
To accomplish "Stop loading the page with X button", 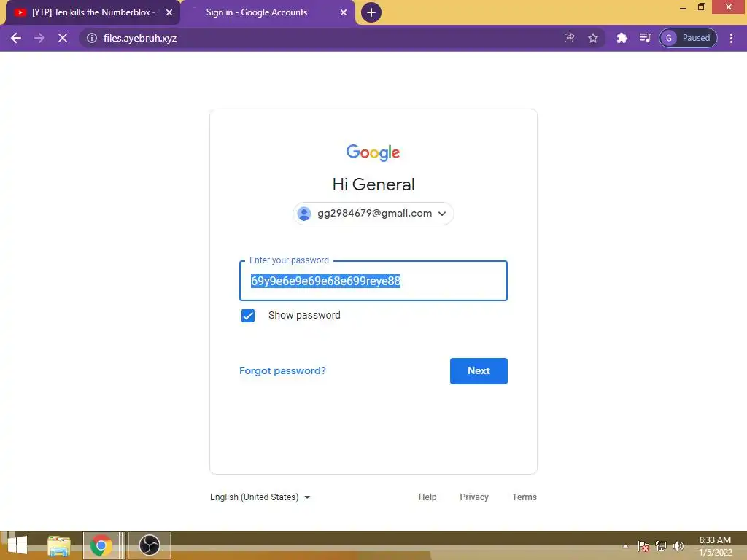I will pyautogui.click(x=63, y=38).
